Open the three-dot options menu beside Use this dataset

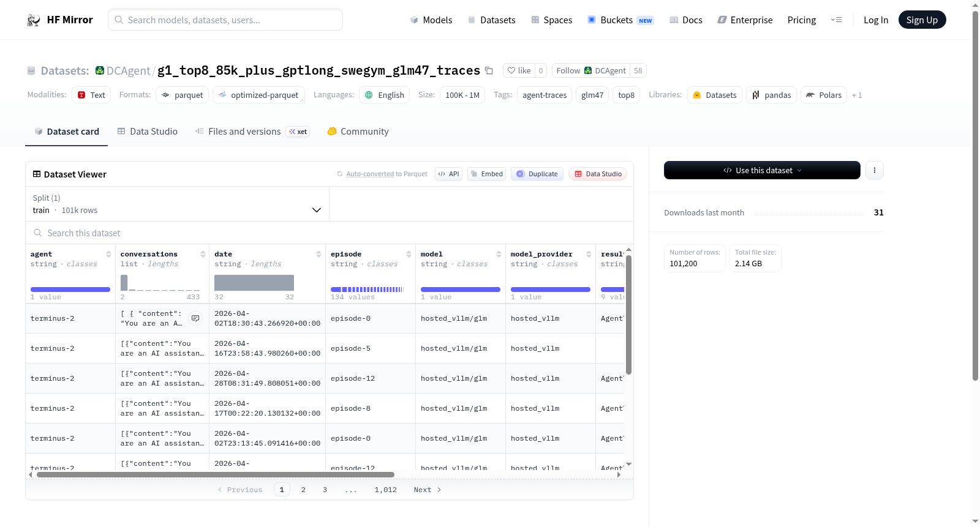pos(875,170)
